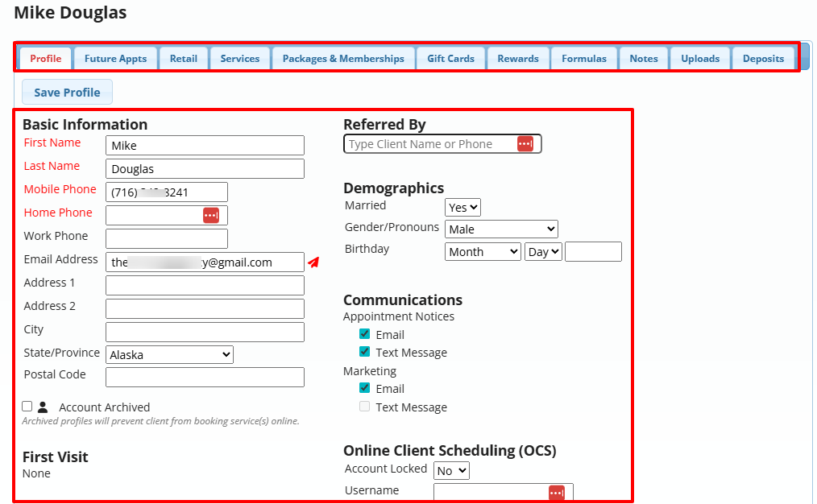Click the Postal Code input field
The height and width of the screenshot is (504, 817).
[205, 378]
